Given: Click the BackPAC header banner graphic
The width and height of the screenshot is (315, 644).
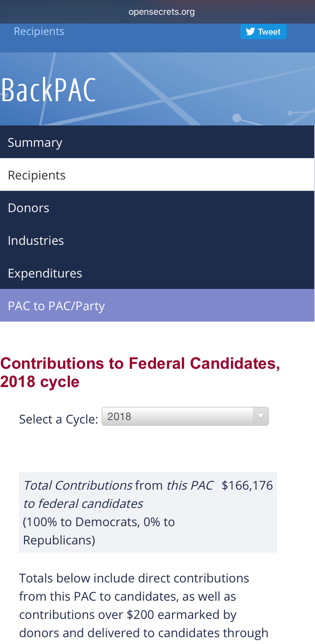Looking at the screenshot, I should tap(157, 89).
